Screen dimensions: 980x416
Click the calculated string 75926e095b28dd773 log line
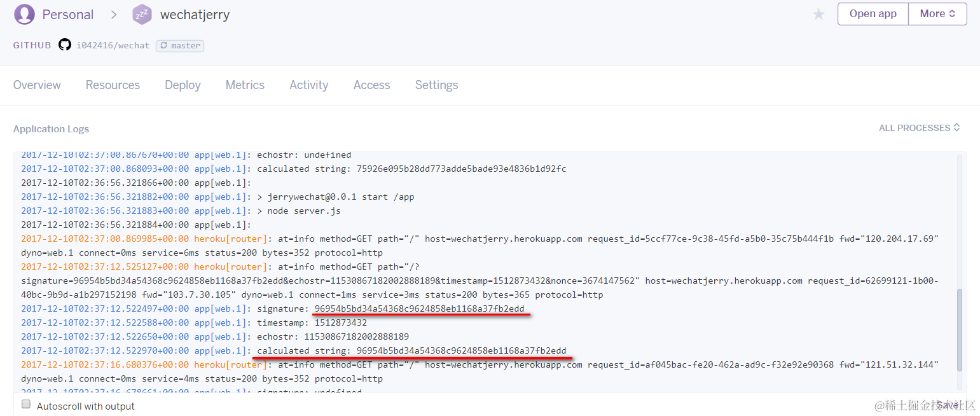(293, 169)
